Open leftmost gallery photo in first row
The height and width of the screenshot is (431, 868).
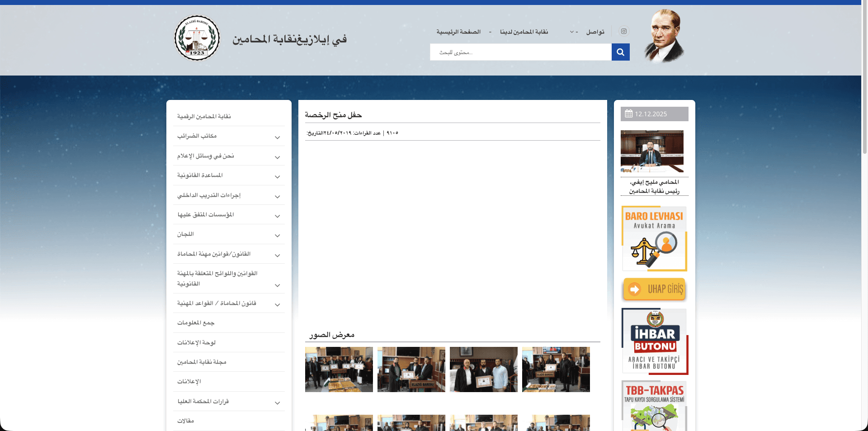point(339,369)
